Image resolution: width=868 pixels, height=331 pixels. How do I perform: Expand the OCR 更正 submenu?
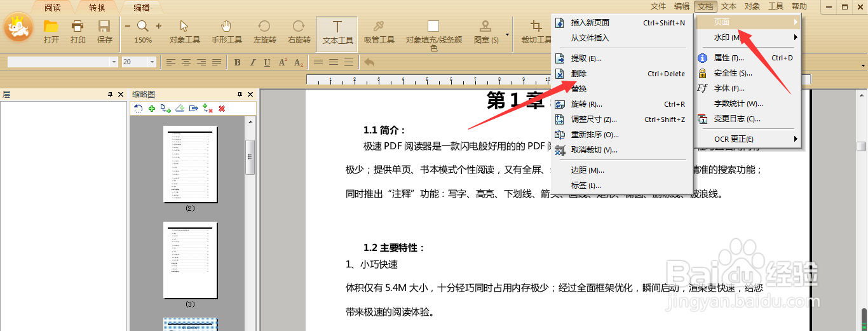coord(748,138)
